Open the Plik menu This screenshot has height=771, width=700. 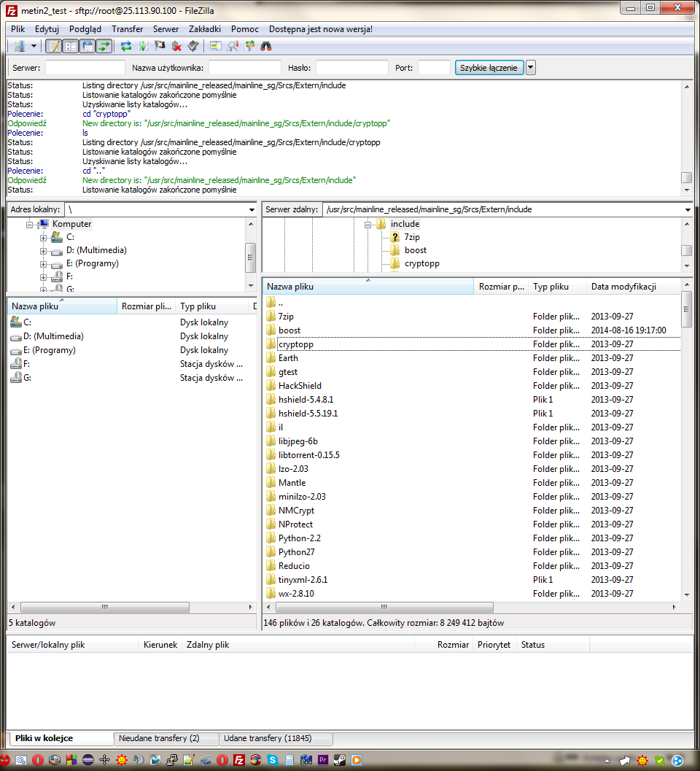[17, 29]
